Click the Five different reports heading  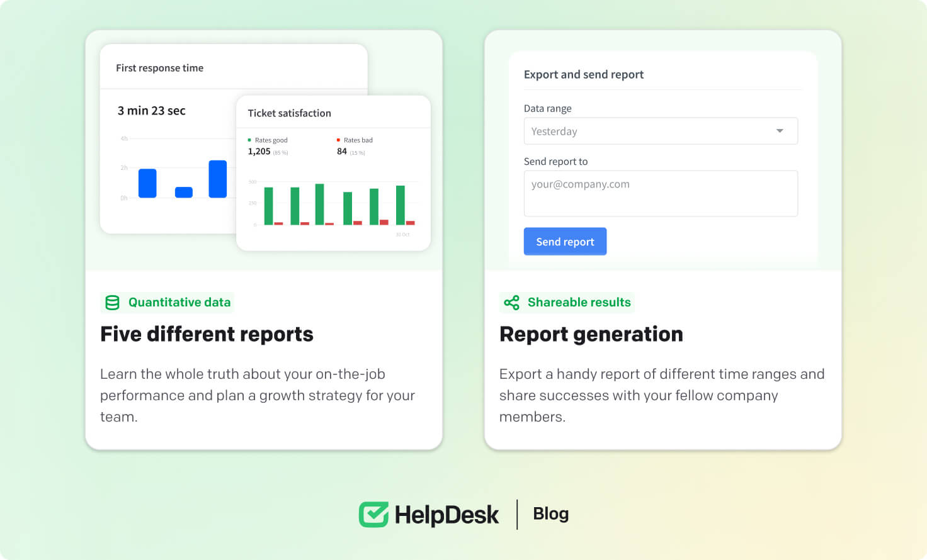[x=207, y=334]
